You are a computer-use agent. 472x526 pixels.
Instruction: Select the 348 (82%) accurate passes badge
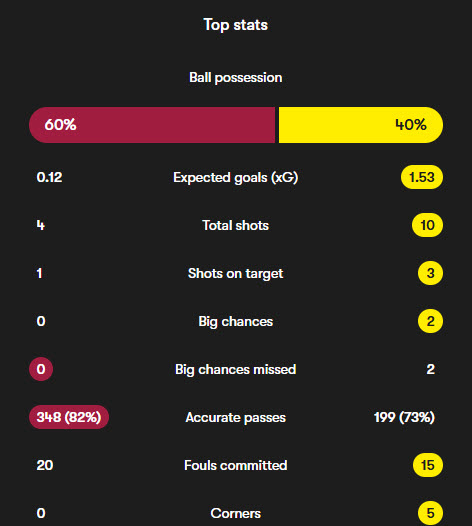pos(69,417)
